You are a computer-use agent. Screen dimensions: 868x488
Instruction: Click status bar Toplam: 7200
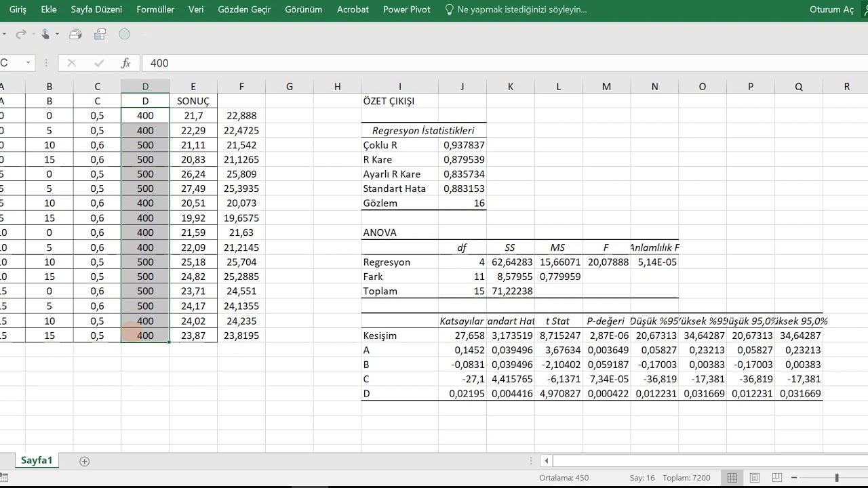coord(688,478)
